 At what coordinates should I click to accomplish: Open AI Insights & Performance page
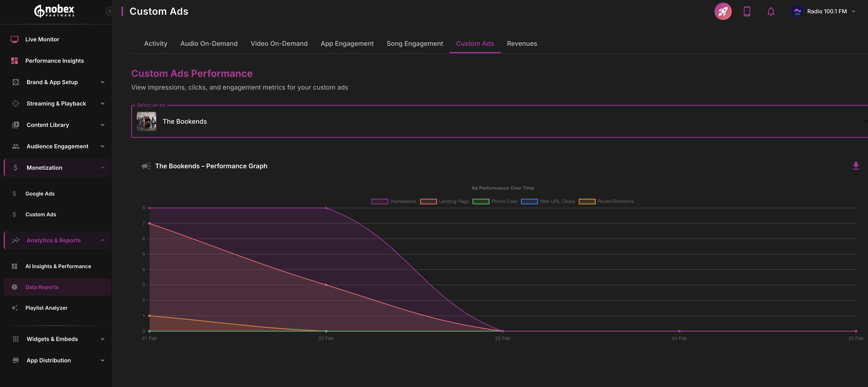pyautogui.click(x=58, y=266)
